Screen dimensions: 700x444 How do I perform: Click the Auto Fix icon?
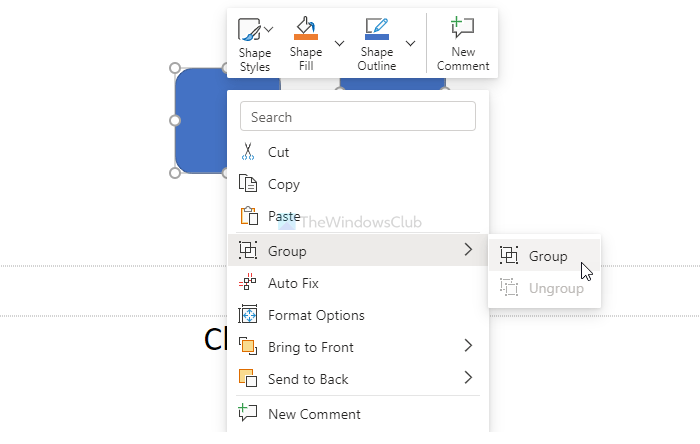coord(249,283)
